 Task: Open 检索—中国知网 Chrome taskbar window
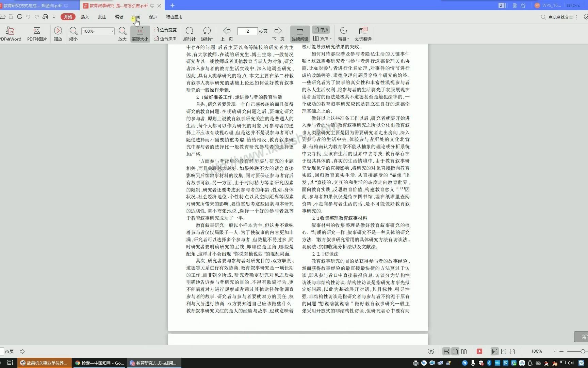coord(100,363)
